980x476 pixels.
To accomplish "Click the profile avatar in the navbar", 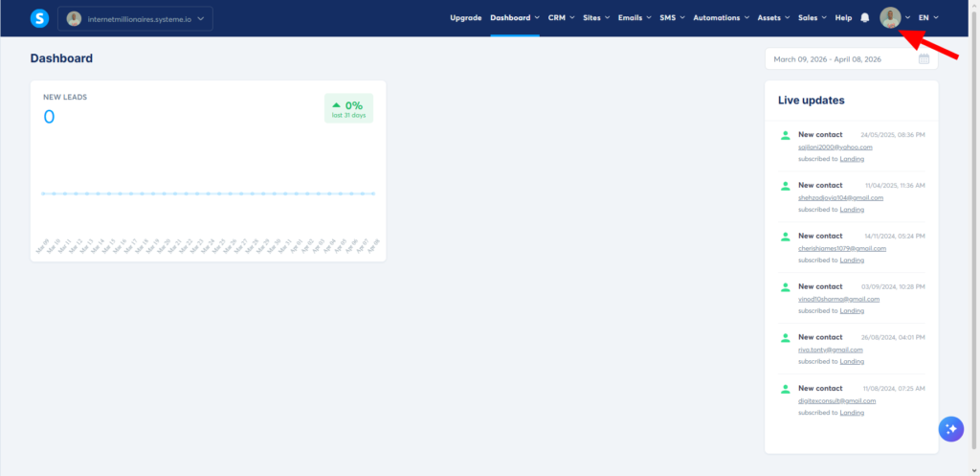I will pyautogui.click(x=890, y=18).
